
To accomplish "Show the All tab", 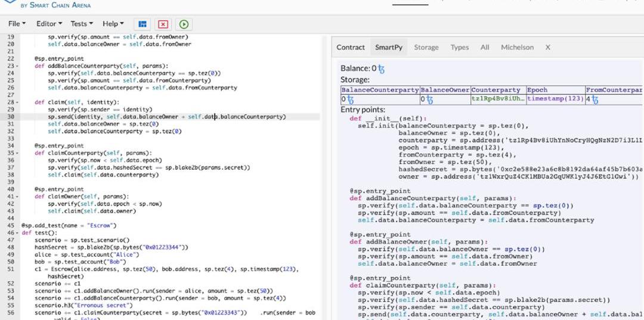I will pos(485,47).
